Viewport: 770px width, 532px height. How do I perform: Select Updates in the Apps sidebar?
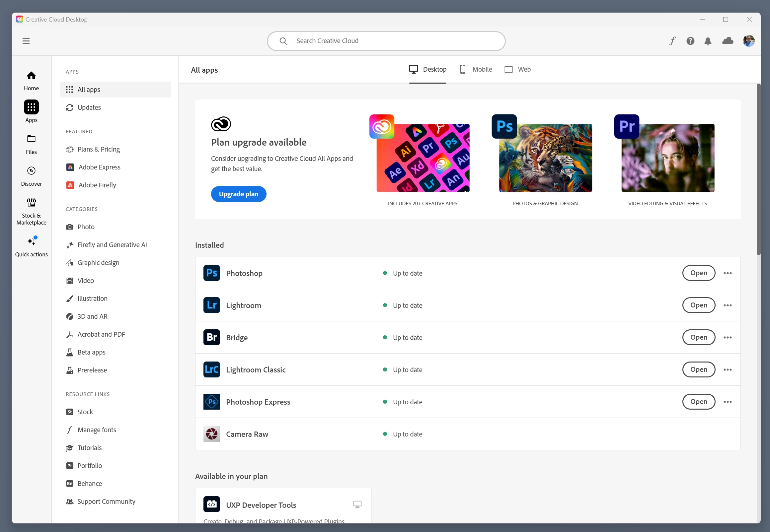click(x=89, y=107)
